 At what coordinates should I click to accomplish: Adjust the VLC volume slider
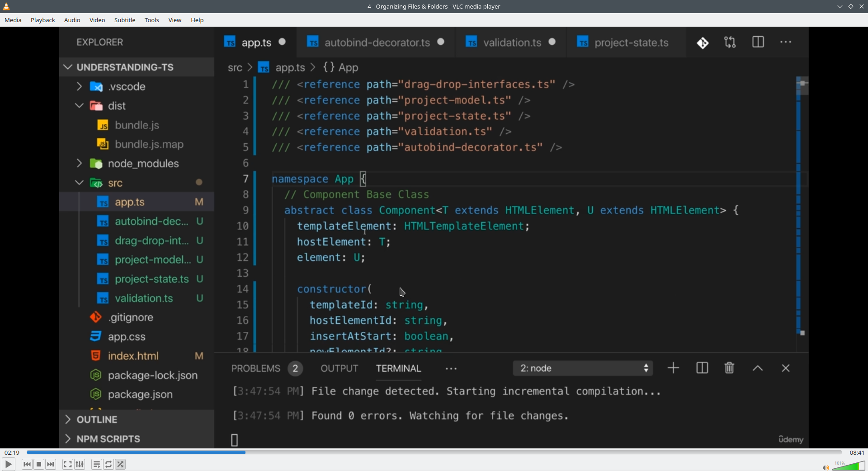click(849, 466)
